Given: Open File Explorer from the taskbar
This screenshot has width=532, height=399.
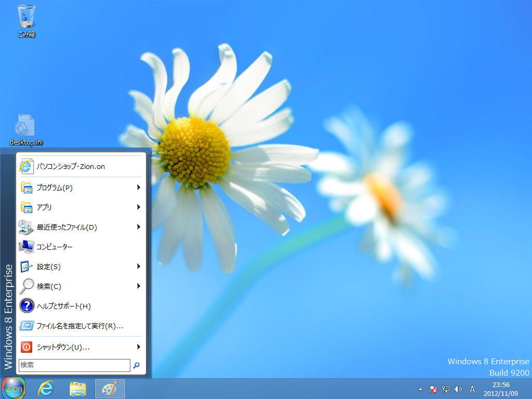Looking at the screenshot, I should pyautogui.click(x=78, y=389).
